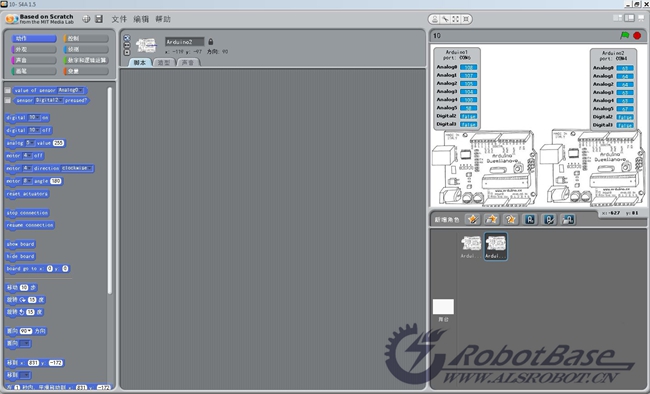Click the hide board block

20,256
